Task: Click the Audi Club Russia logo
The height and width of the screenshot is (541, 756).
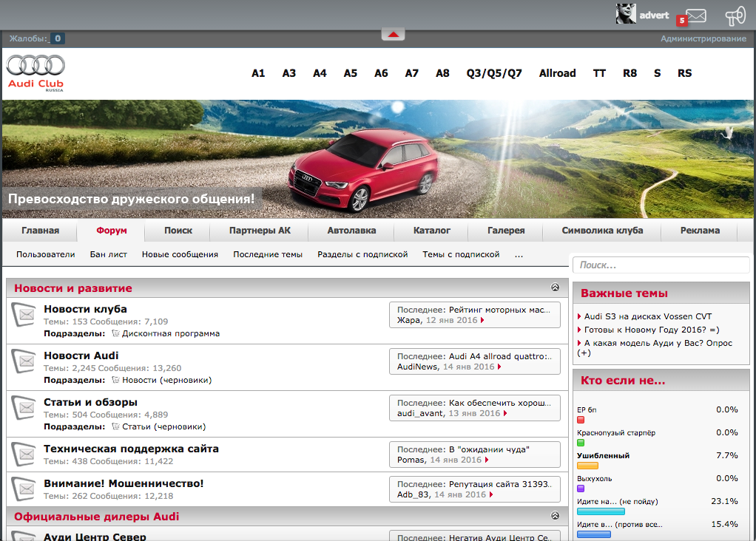Action: click(36, 72)
